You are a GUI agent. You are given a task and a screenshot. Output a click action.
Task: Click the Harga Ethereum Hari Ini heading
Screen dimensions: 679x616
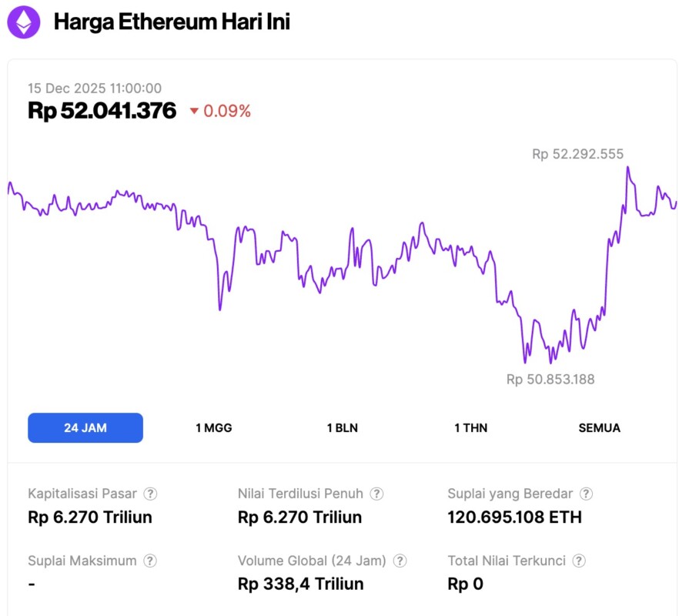click(172, 22)
